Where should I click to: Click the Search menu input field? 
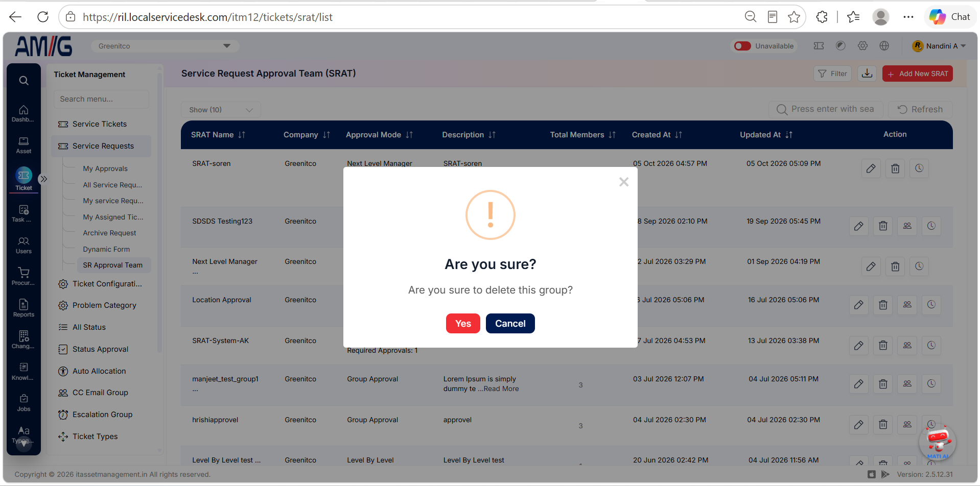[x=102, y=99]
